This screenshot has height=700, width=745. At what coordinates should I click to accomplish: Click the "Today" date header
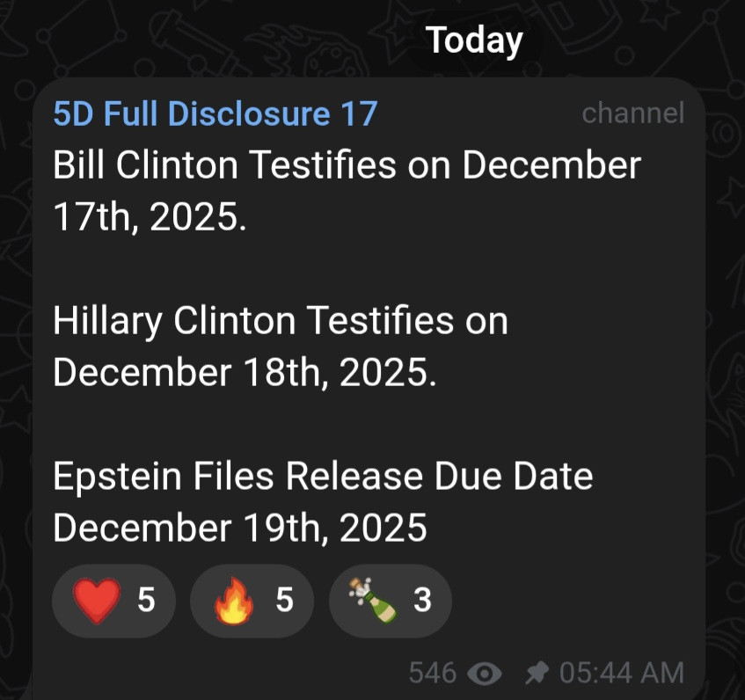click(474, 40)
